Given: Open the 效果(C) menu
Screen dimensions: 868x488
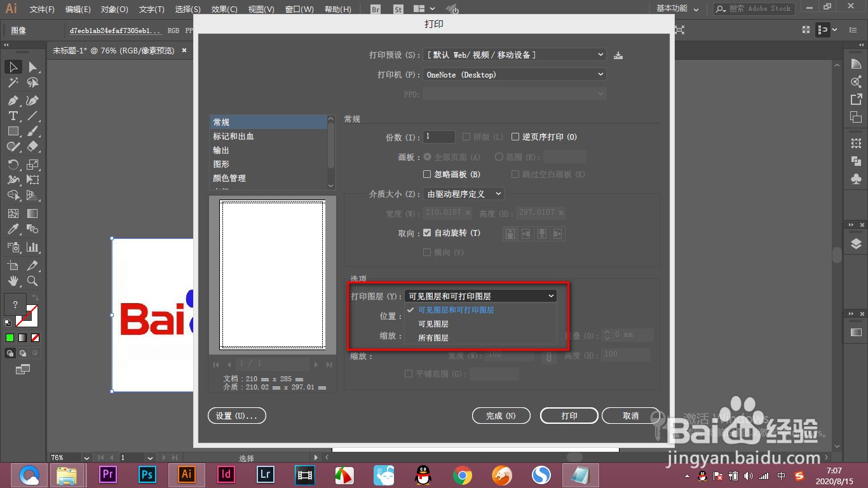Looking at the screenshot, I should (224, 10).
